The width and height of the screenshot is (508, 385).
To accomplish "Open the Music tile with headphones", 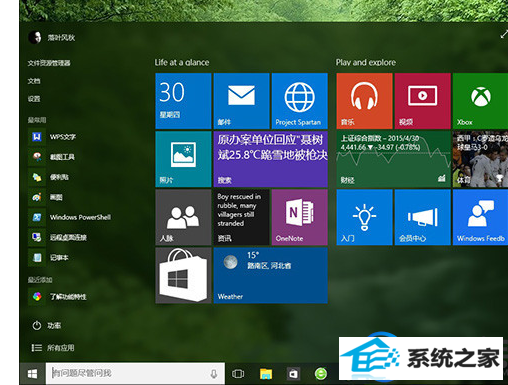I will coord(364,101).
